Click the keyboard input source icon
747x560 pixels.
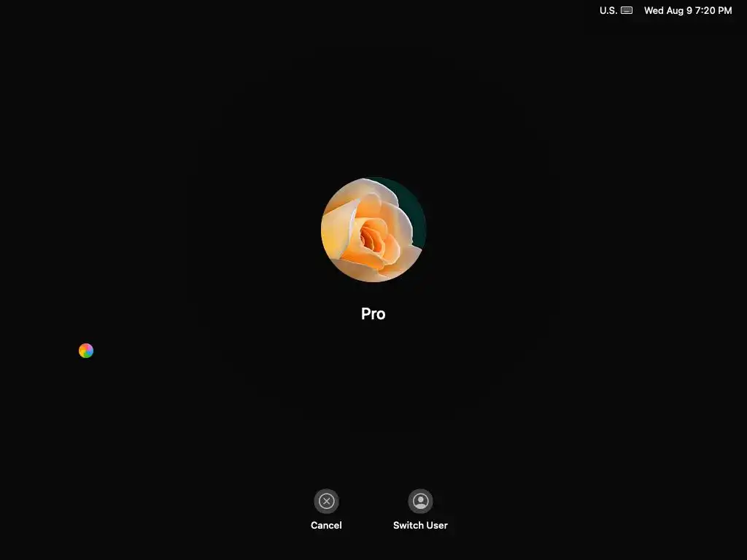point(627,10)
